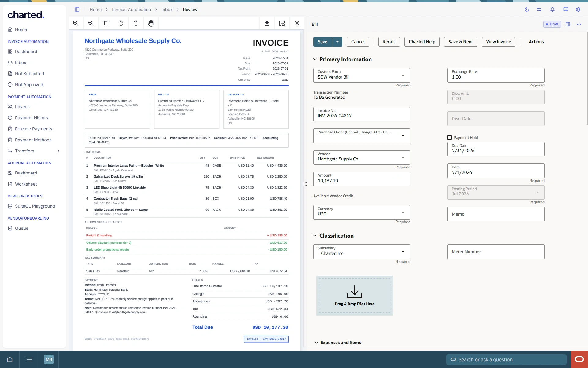
Task: Open the Actions menu
Action: [x=536, y=42]
